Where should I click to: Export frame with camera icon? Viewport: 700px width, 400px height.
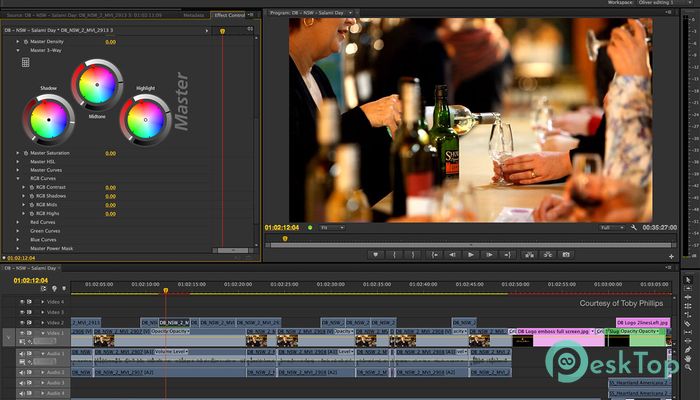click(x=566, y=254)
